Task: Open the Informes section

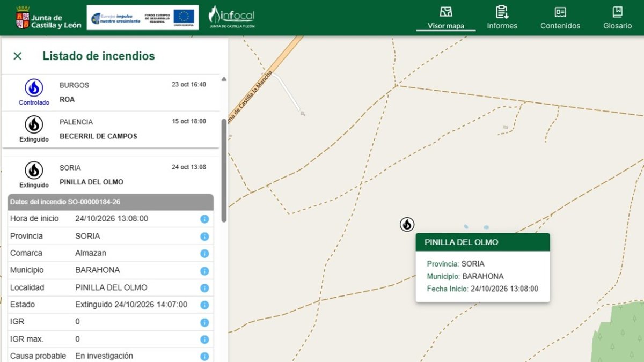Action: [502, 18]
